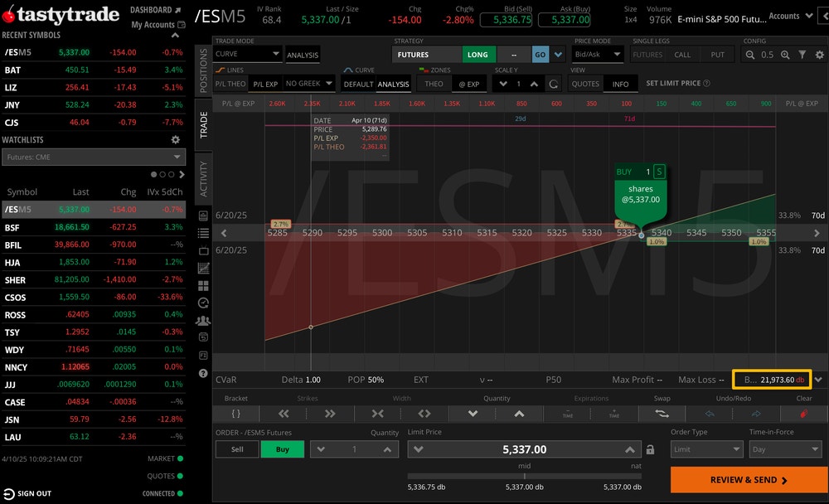The height and width of the screenshot is (504, 829).
Task: Expand the buying power details chevron
Action: 818,379
